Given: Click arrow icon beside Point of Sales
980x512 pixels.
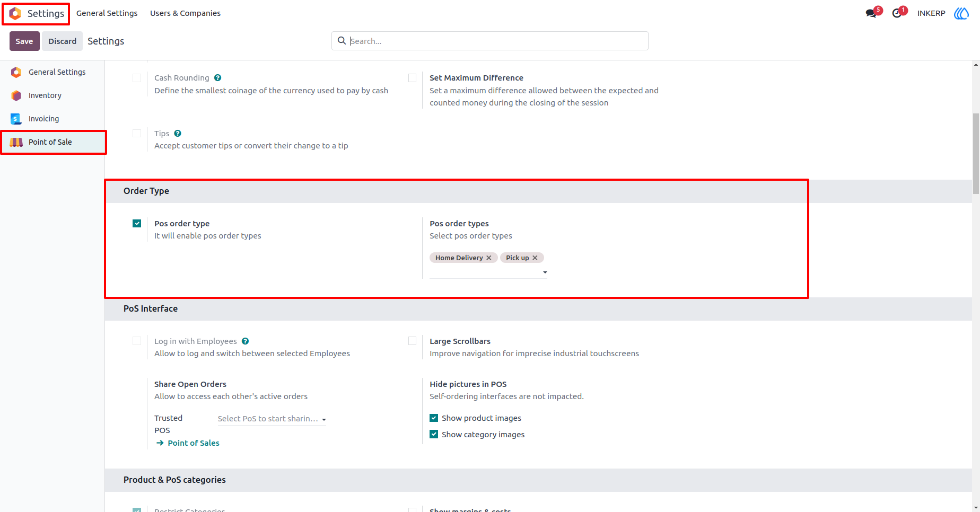Looking at the screenshot, I should pos(160,443).
